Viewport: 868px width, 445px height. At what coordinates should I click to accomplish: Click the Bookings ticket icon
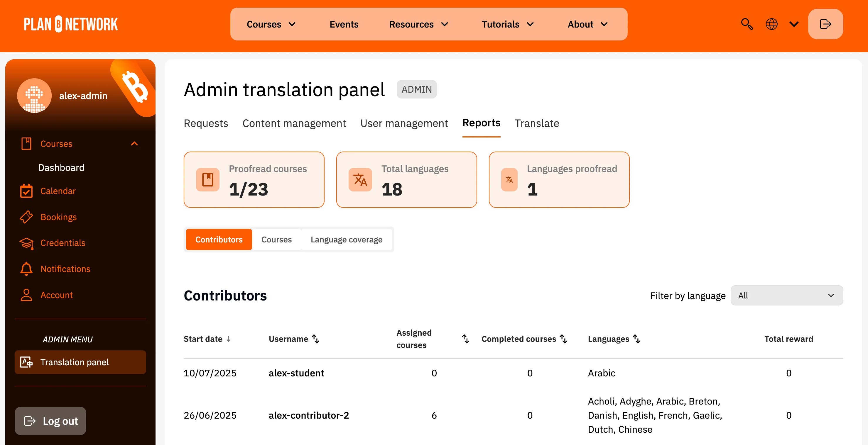pos(26,217)
